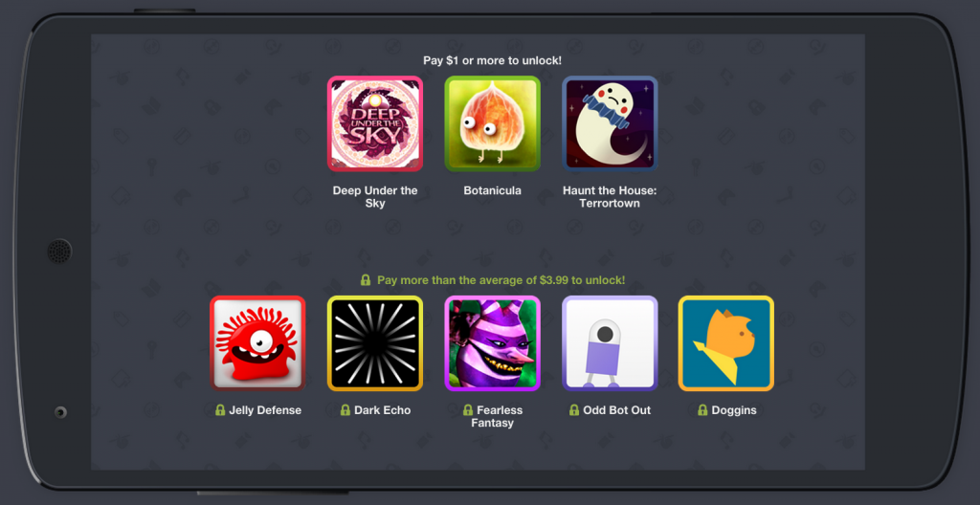The image size is (980, 505).
Task: Tap the phone's front camera lens
Action: pos(60,412)
